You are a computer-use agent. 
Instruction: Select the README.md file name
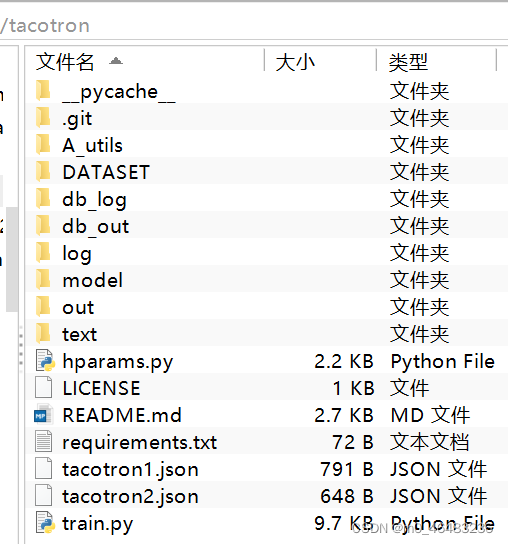click(122, 415)
